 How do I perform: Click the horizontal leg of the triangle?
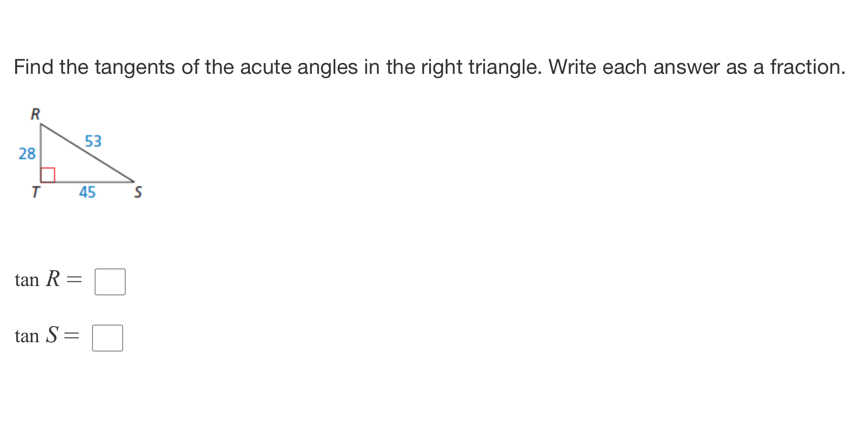tap(86, 182)
